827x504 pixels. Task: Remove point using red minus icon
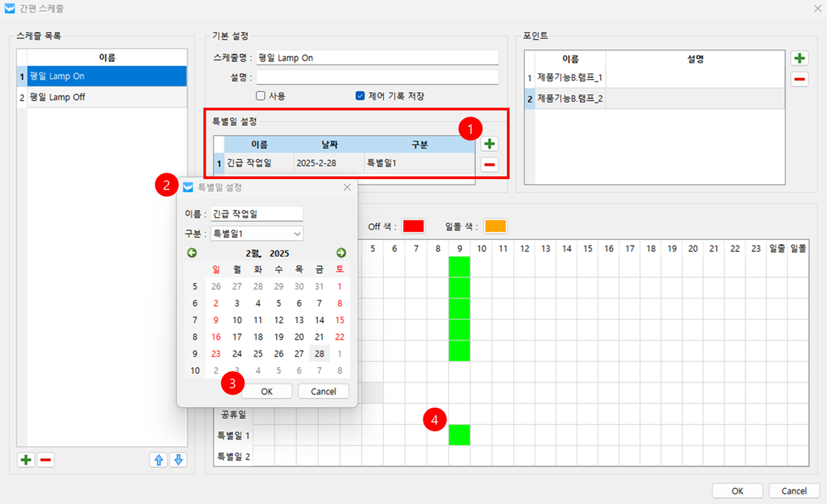pos(799,79)
